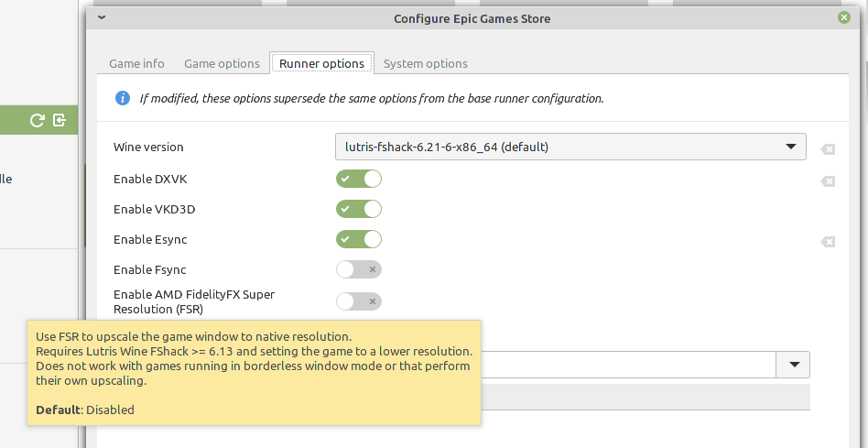The height and width of the screenshot is (448, 868).
Task: Click the dialog title 'Configure Epic Games Store'
Action: [472, 18]
